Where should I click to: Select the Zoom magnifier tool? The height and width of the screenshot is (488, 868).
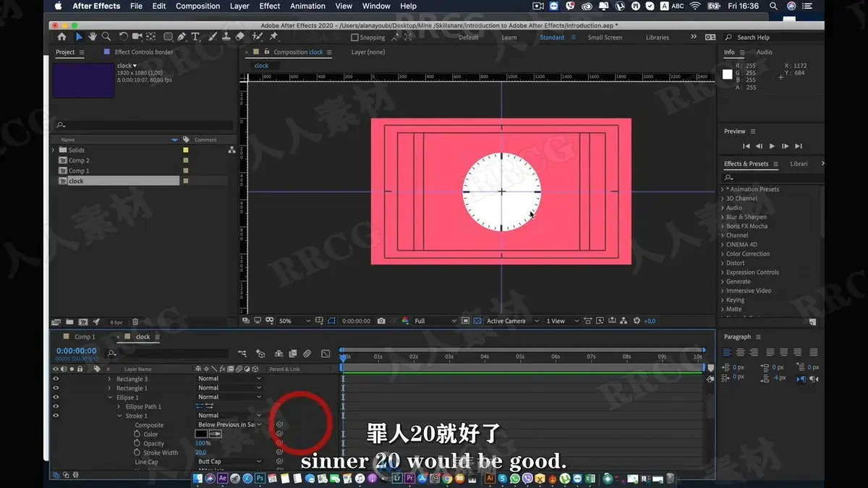coord(106,37)
